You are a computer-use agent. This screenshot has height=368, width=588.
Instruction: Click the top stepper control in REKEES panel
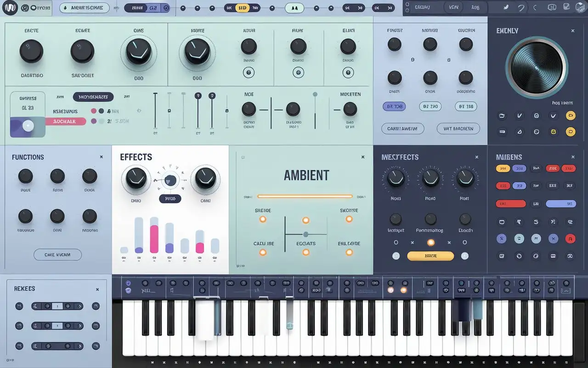click(57, 306)
